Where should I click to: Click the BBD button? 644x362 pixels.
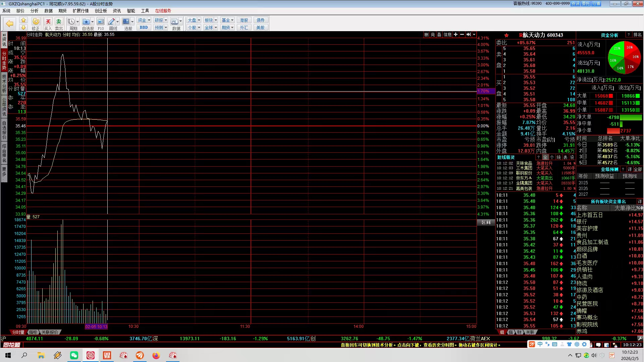[144, 27]
